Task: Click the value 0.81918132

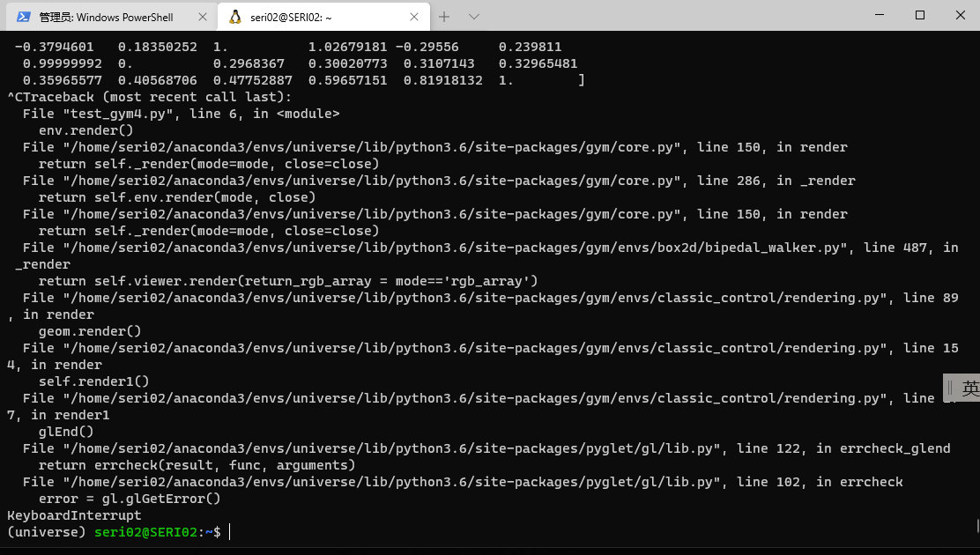Action: coord(442,81)
